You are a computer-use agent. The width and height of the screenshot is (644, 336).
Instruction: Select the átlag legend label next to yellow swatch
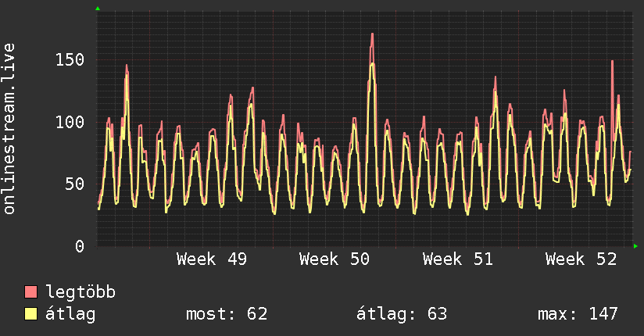[70, 314]
